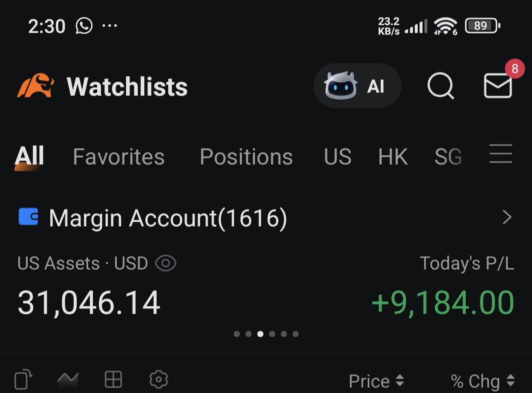The height and width of the screenshot is (393, 532).
Task: Switch to the Positions tab
Action: [x=246, y=156]
